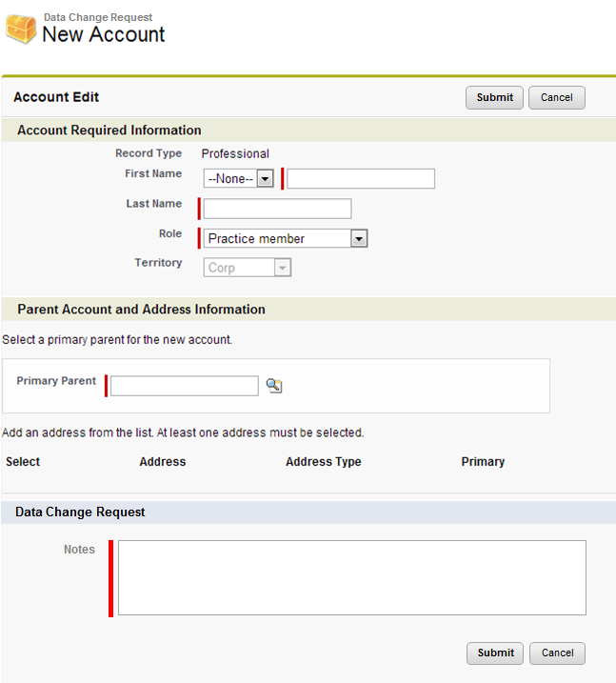This screenshot has width=616, height=683.
Task: Click inside the Notes text area
Action: [x=351, y=577]
